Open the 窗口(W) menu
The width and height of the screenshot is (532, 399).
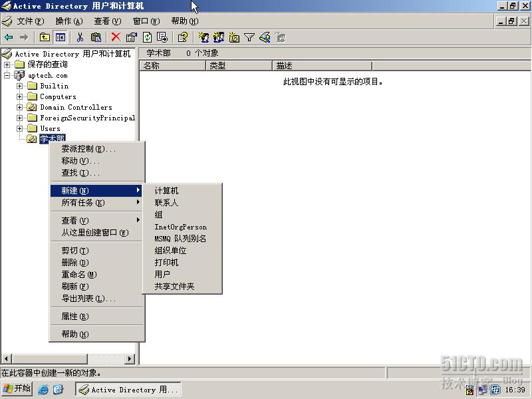pyautogui.click(x=146, y=21)
